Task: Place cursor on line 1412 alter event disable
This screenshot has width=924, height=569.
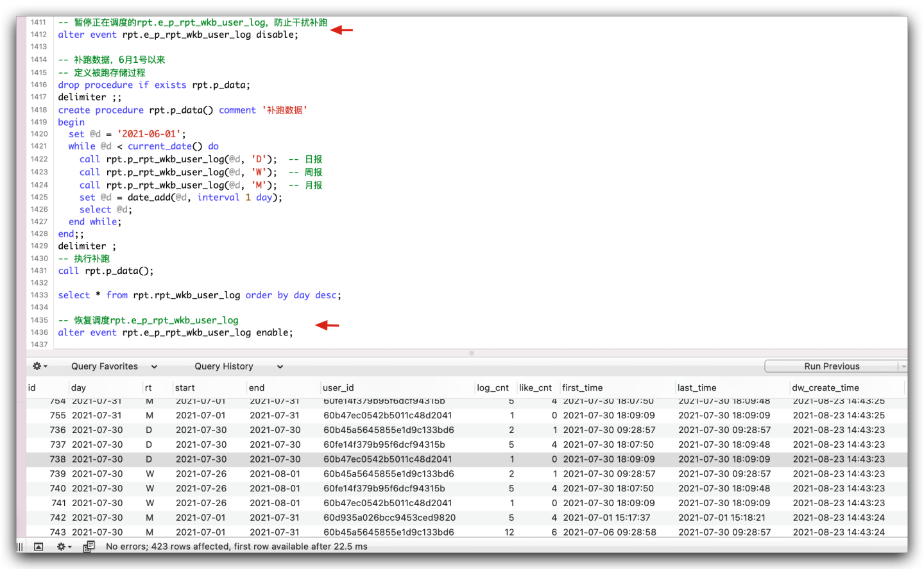Action: pos(178,35)
